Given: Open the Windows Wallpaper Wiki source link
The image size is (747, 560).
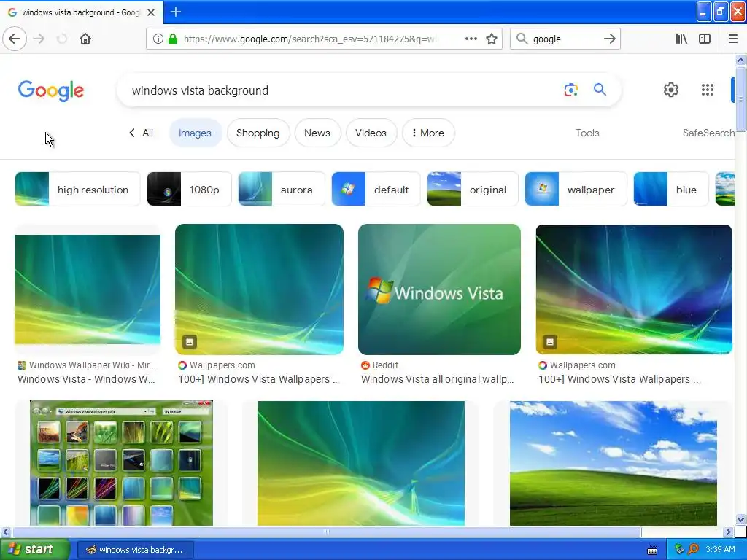Looking at the screenshot, I should (x=86, y=365).
